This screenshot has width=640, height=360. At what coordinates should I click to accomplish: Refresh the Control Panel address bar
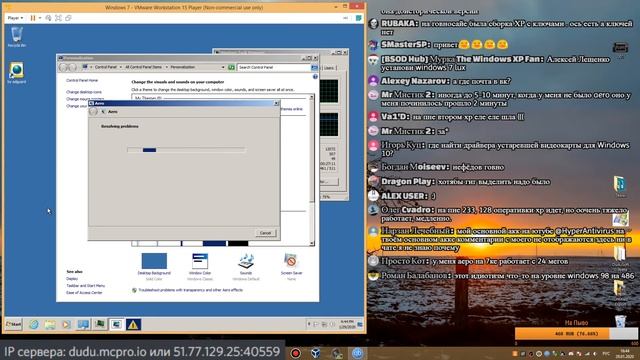point(231,67)
